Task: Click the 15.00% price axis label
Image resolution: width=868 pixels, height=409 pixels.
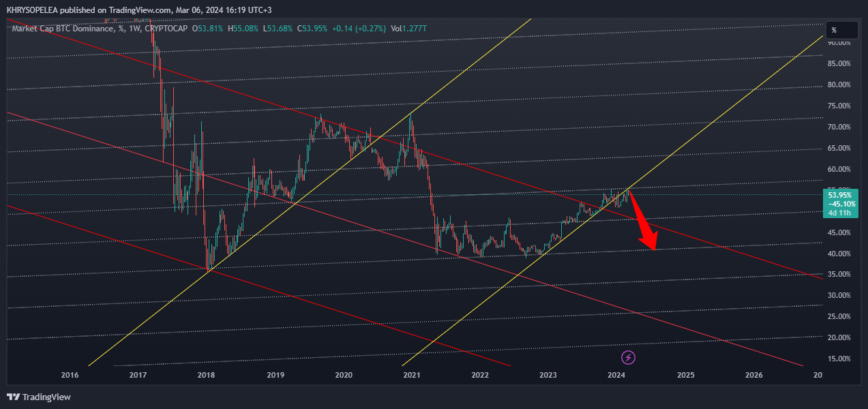Action: [839, 359]
